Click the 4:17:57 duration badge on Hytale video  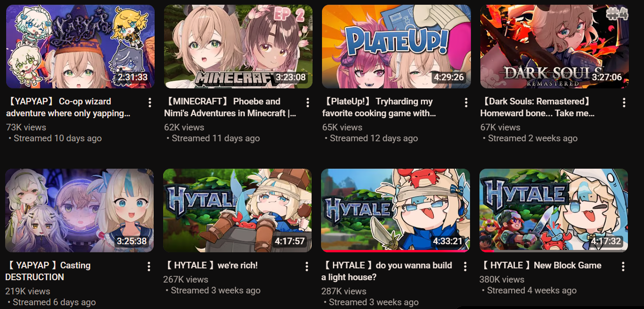290,241
